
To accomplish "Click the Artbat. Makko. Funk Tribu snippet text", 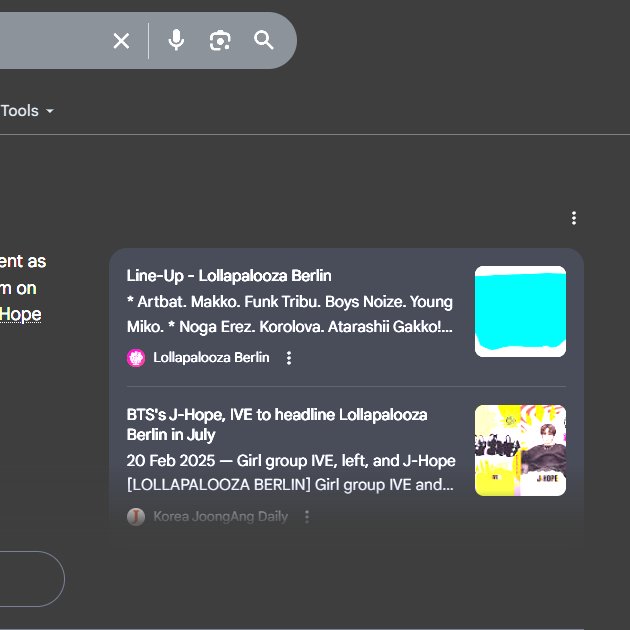I will 290,314.
